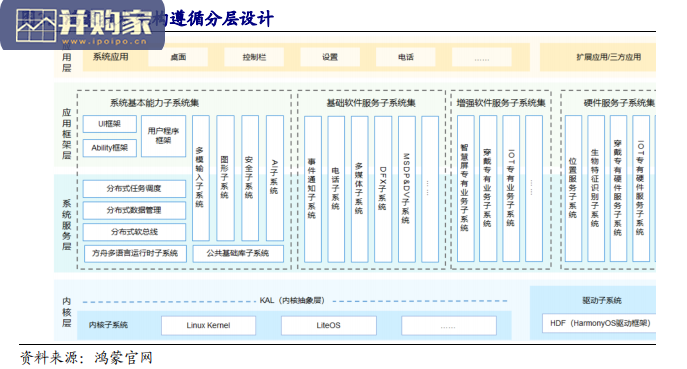Click the 基础软件服务子系统集 heading
Viewport: 687px width, 369px height.
point(371,103)
